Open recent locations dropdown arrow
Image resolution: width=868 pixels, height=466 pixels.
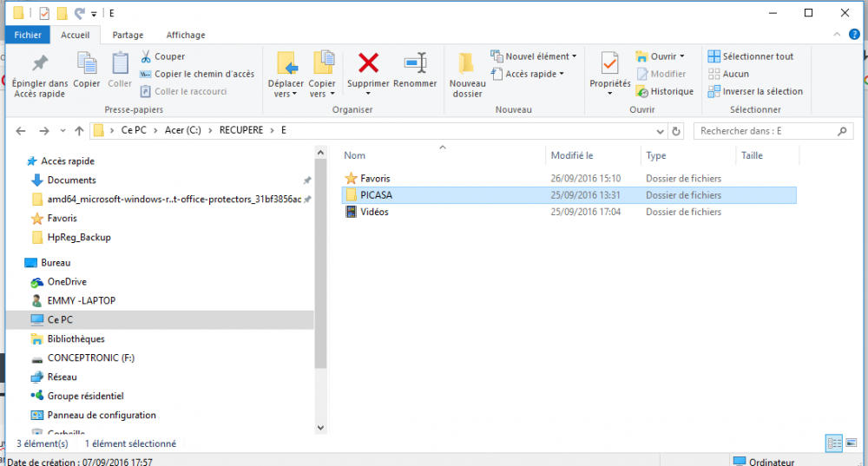click(x=62, y=131)
